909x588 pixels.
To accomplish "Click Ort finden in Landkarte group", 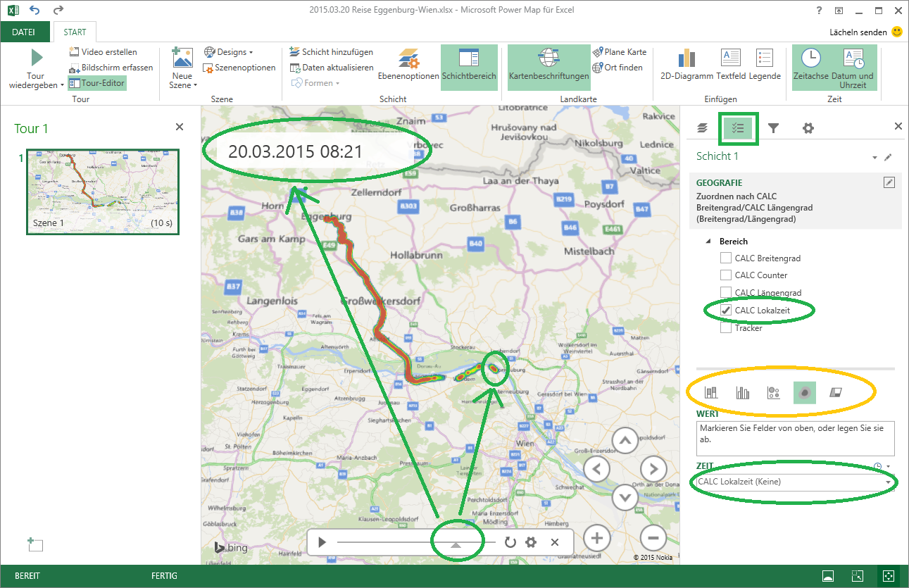I will [x=618, y=68].
